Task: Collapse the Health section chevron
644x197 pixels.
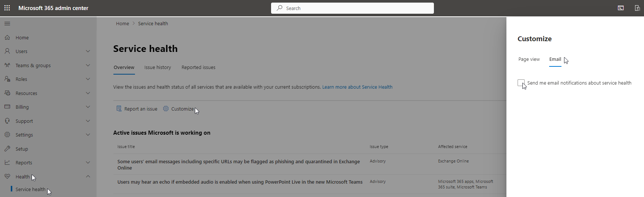Action: coord(88,177)
